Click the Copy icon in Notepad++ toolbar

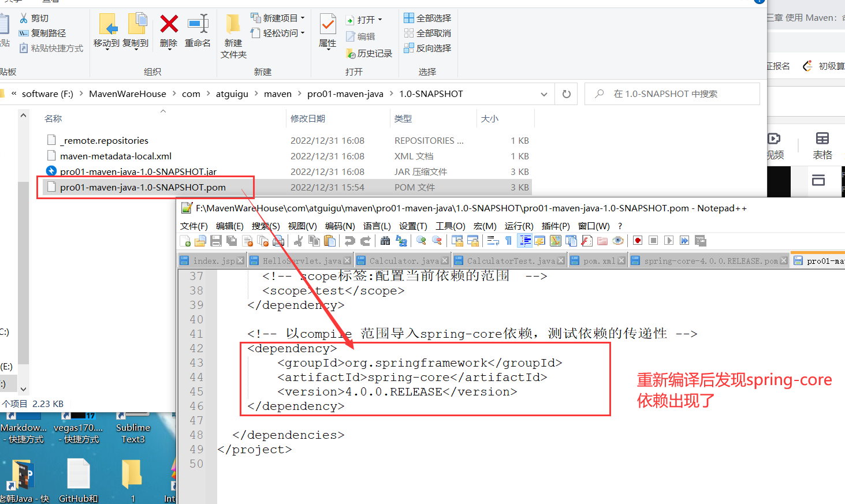(x=314, y=241)
